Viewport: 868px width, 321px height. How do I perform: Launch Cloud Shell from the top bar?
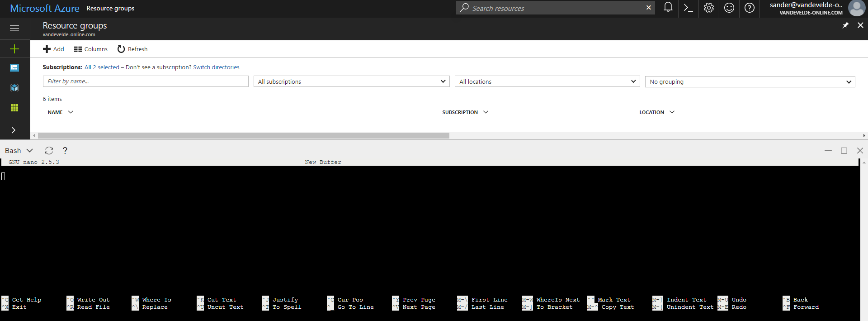tap(688, 8)
